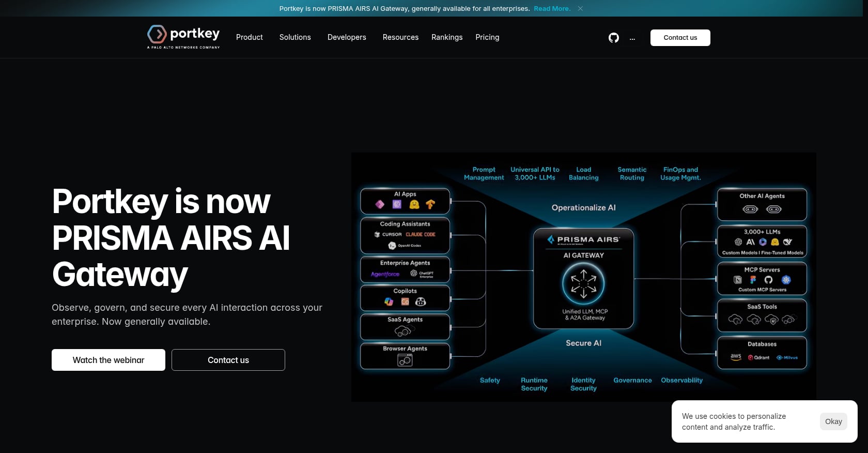Click the 'Safety' label in the diagram

click(490, 380)
